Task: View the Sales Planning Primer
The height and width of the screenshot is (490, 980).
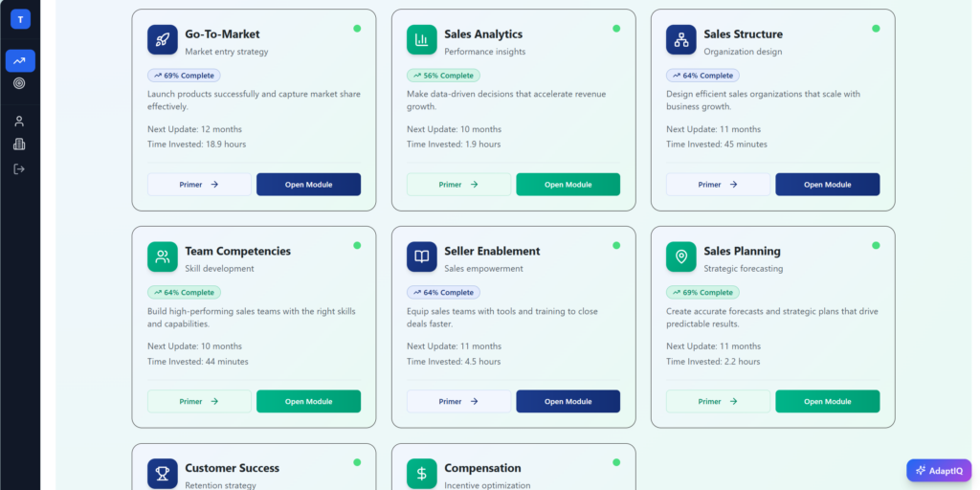Action: pyautogui.click(x=718, y=401)
